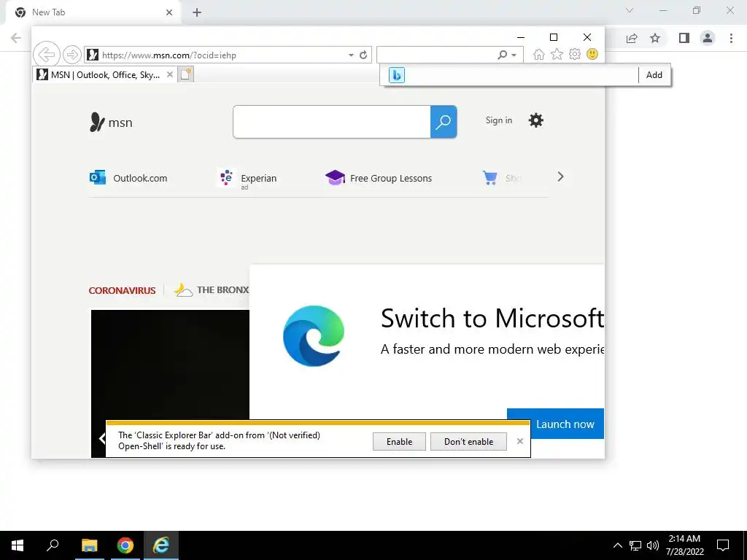747x560 pixels.
Task: Focus the Internet Explorer search box
Action: tap(436, 55)
